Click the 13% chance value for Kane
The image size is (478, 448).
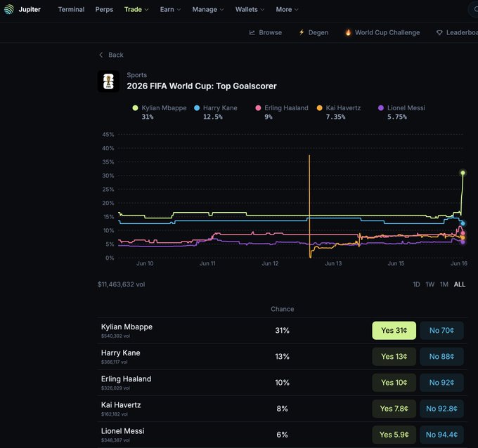283,357
